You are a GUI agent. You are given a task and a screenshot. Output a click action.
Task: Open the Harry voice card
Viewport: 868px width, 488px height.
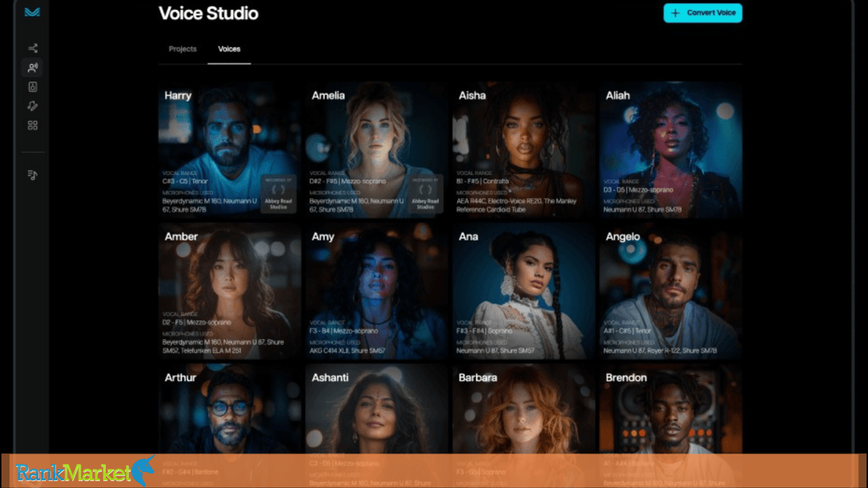point(229,150)
